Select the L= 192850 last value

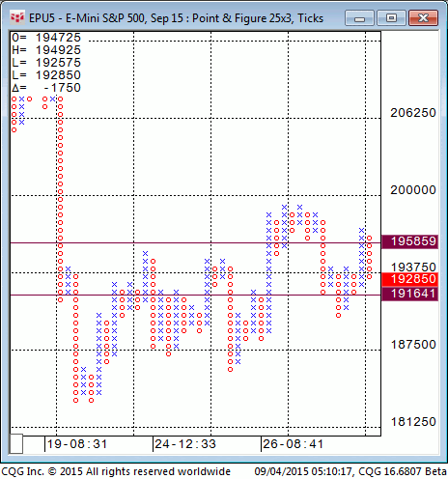pyautogui.click(x=46, y=75)
